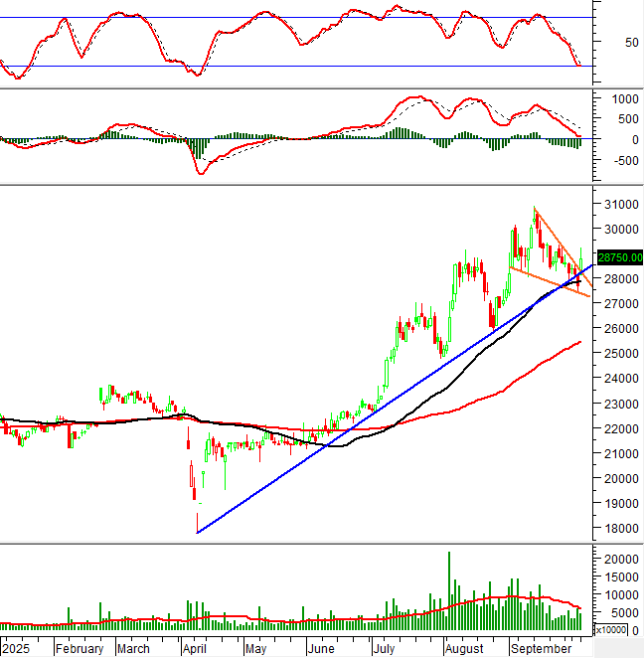Click the 20000 volume axis label
Viewport: 644px width, 658px height.
618,560
